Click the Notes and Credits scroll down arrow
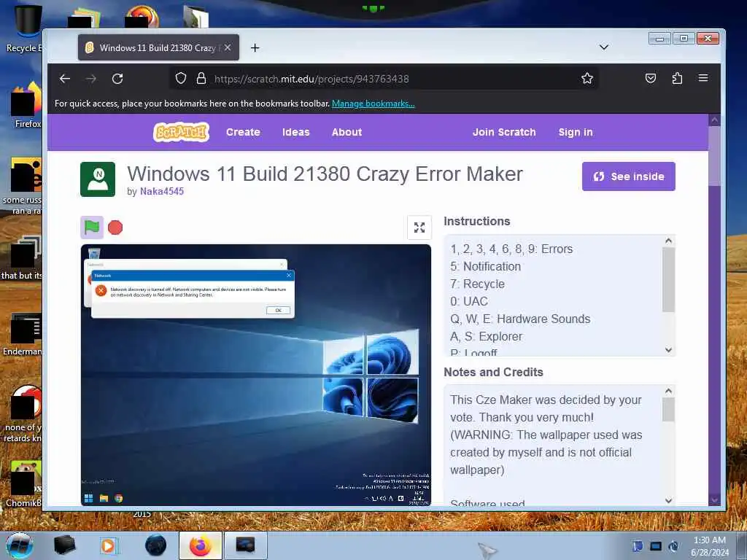The height and width of the screenshot is (560, 747). tap(668, 500)
